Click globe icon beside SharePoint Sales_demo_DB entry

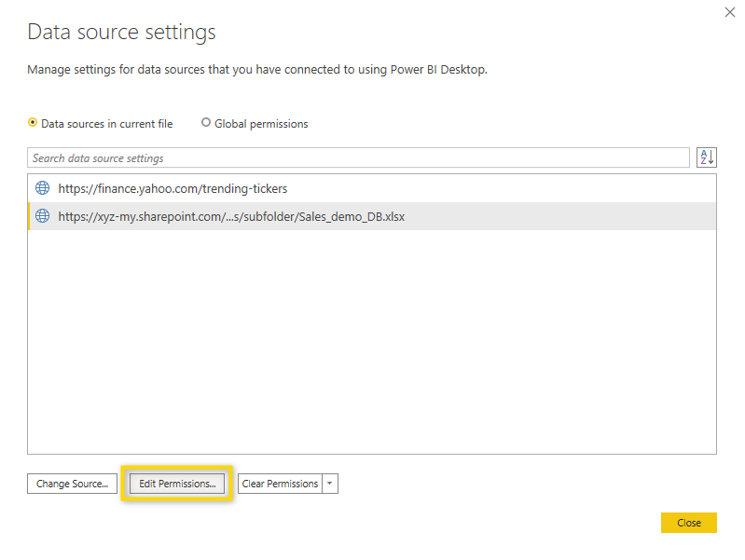click(42, 216)
